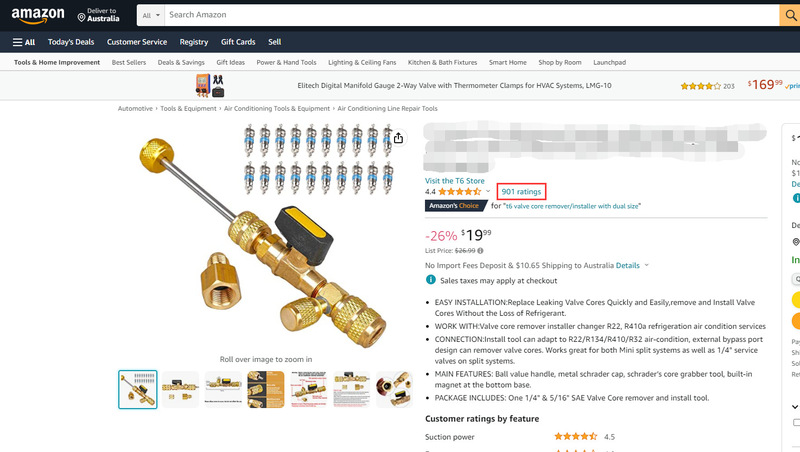Screen dimensions: 800x452
Task: Click the search magnifier button
Action: pyautogui.click(x=790, y=15)
